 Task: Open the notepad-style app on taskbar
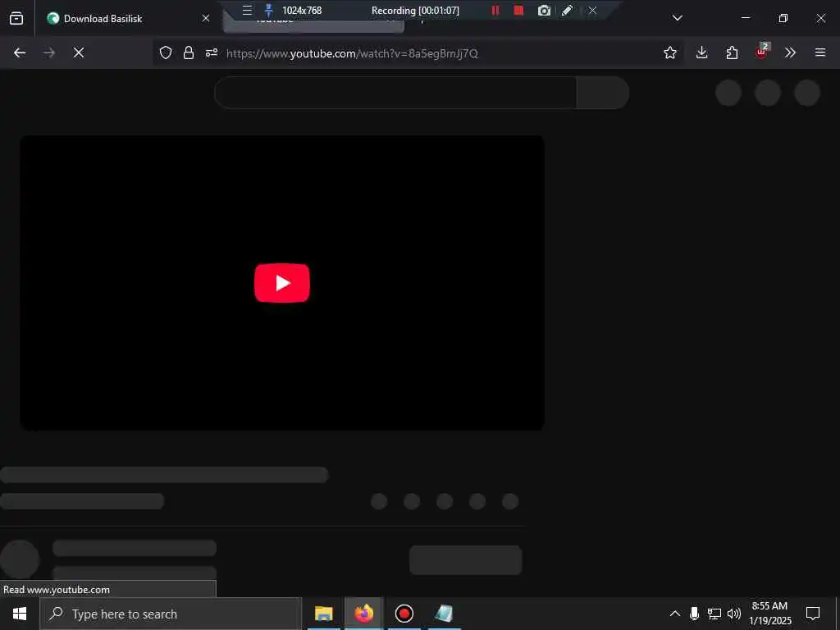(x=444, y=614)
